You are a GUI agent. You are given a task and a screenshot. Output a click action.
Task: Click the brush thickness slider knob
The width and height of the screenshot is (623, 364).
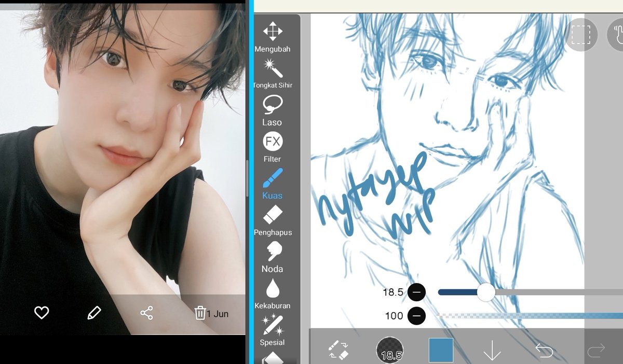pos(486,292)
